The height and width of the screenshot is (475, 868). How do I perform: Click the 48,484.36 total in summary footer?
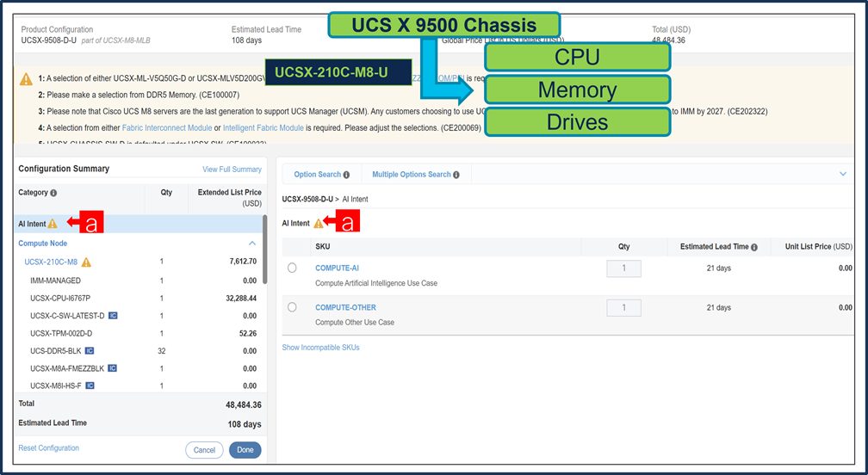[x=244, y=404]
